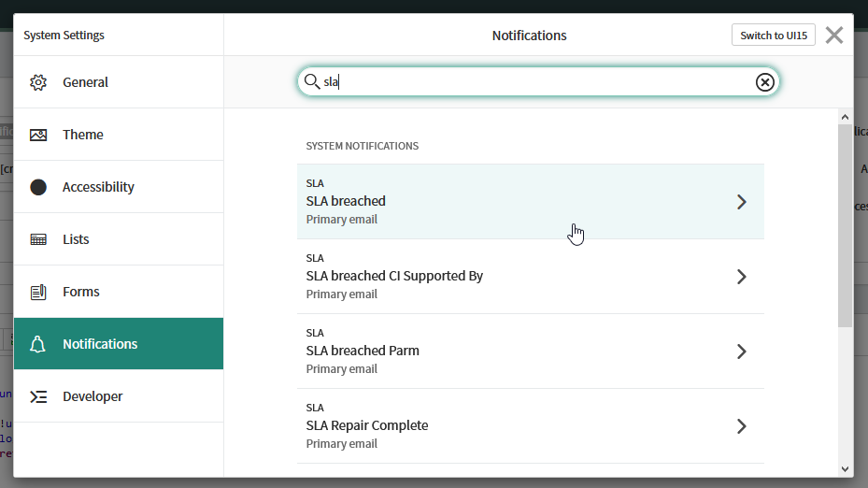This screenshot has width=868, height=488.
Task: Click the vertical scrollbar thumb
Action: point(845,225)
